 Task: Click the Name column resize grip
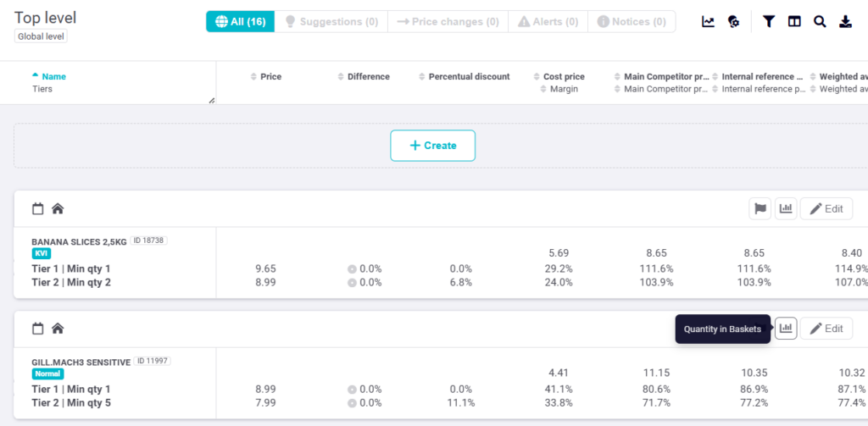pyautogui.click(x=211, y=100)
